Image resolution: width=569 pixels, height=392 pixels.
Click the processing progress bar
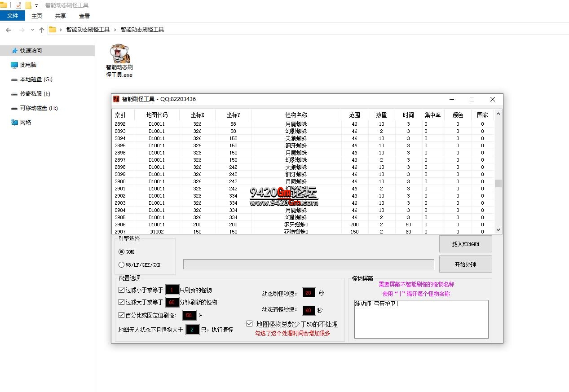click(309, 264)
